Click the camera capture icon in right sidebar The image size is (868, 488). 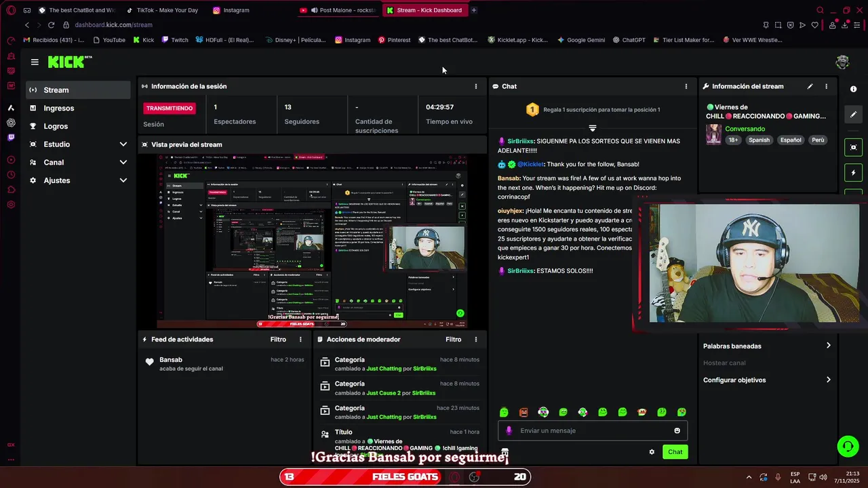coord(854,147)
